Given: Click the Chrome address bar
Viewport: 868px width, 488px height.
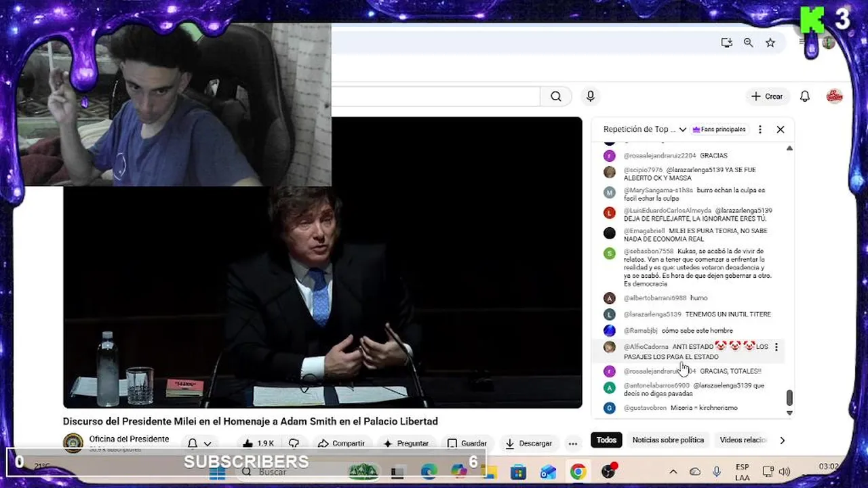Looking at the screenshot, I should pyautogui.click(x=524, y=43).
